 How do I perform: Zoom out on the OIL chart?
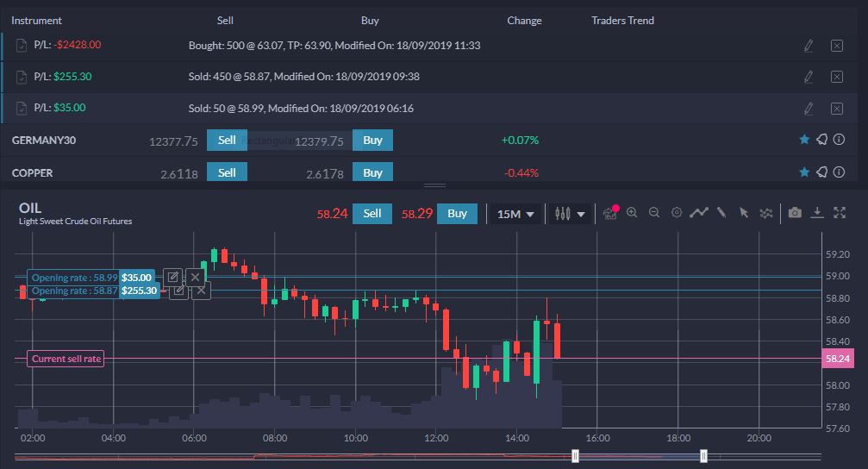click(x=653, y=213)
